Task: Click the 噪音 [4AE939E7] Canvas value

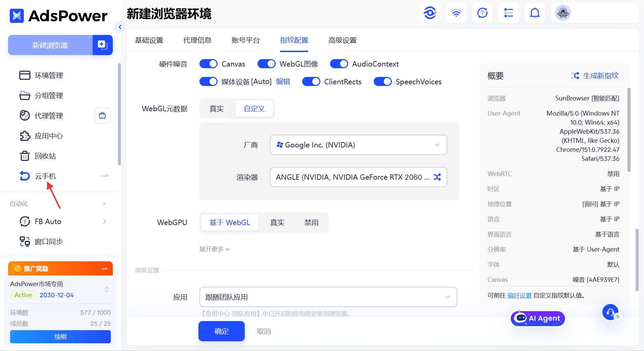Action: pyautogui.click(x=596, y=279)
